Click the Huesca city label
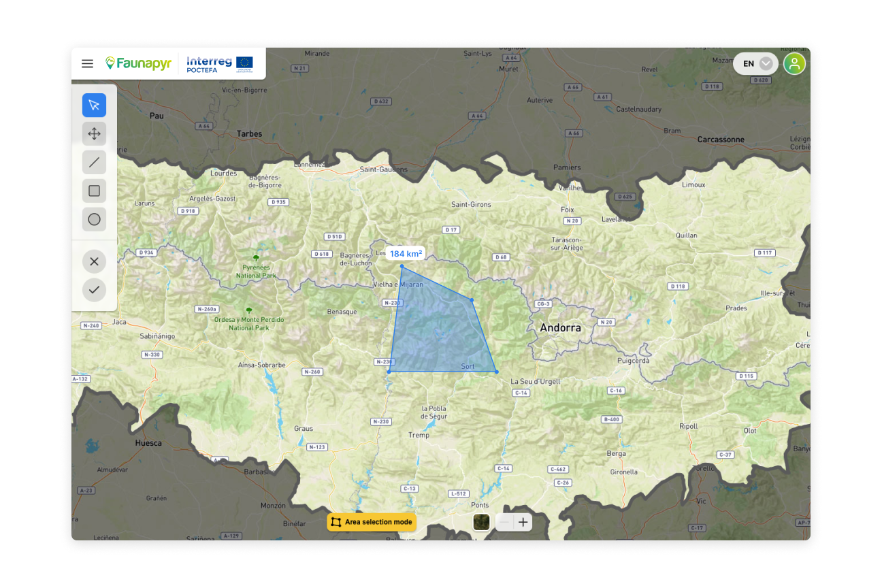 click(148, 443)
